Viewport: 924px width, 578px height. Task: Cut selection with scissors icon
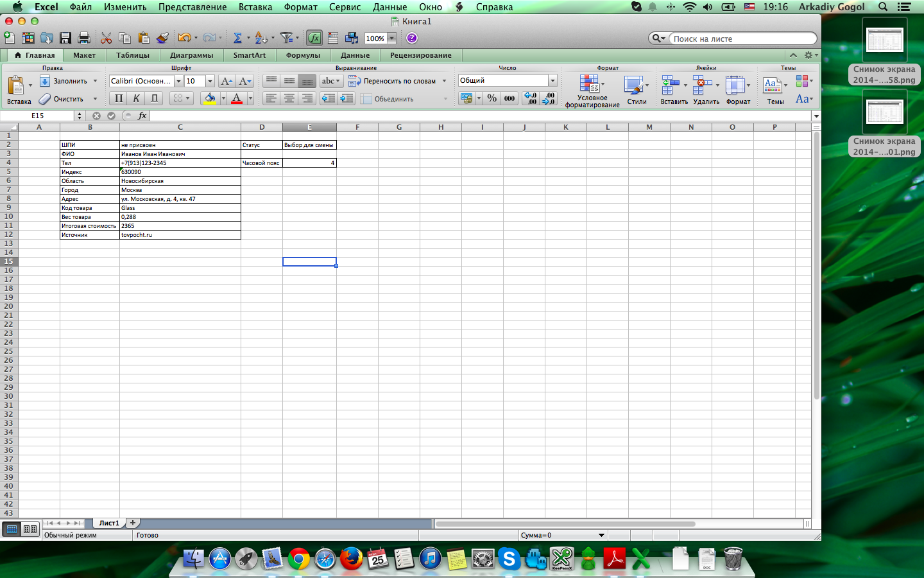(x=107, y=38)
